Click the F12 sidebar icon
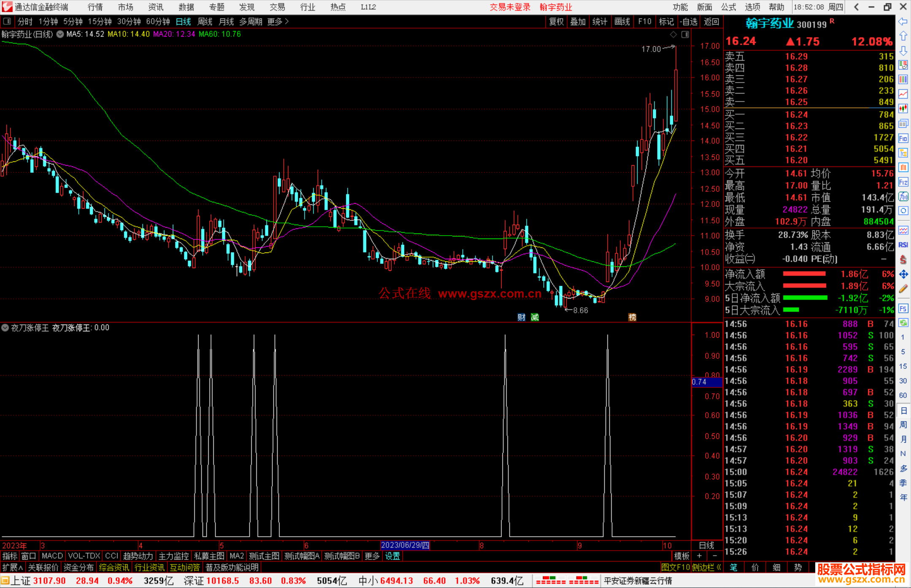Screen dimensions: 911x588 point(903,182)
